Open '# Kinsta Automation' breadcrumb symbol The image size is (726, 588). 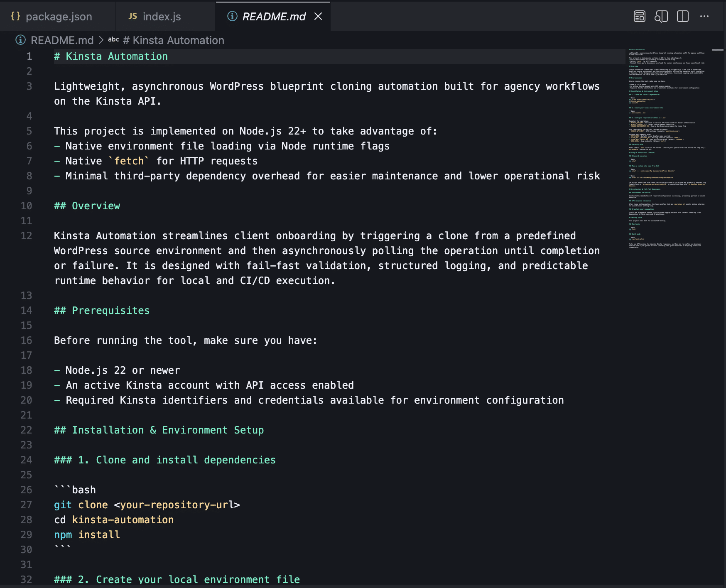[x=174, y=40]
